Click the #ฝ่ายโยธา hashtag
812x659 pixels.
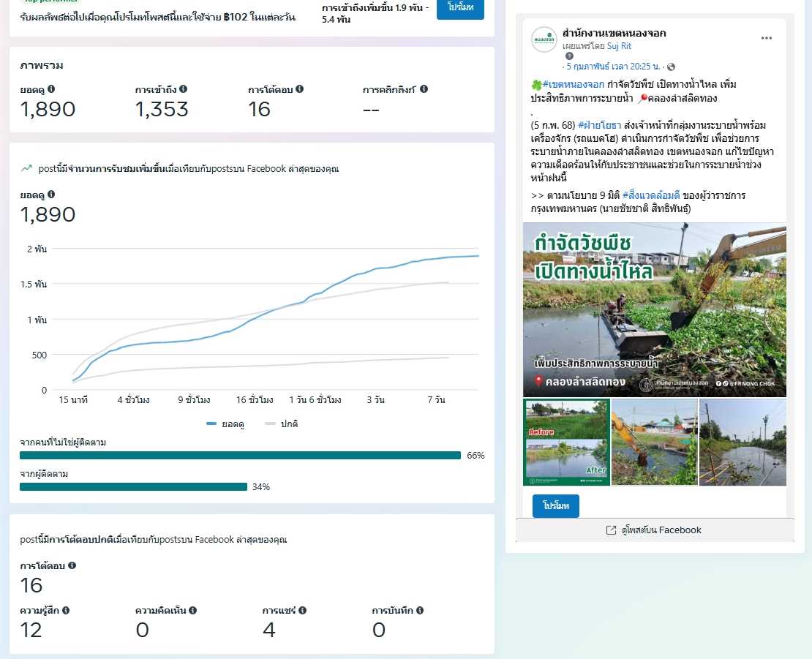click(600, 125)
